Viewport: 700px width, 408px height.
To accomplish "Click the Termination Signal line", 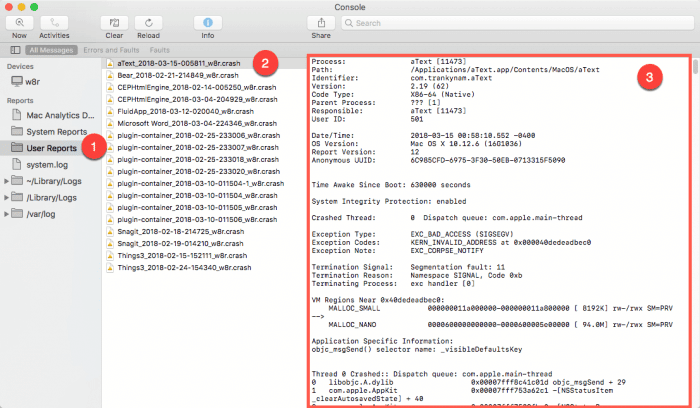I will click(x=408, y=267).
